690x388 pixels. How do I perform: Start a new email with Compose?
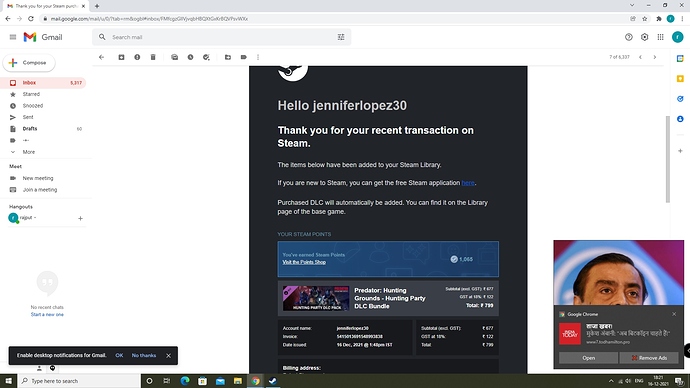tap(29, 62)
